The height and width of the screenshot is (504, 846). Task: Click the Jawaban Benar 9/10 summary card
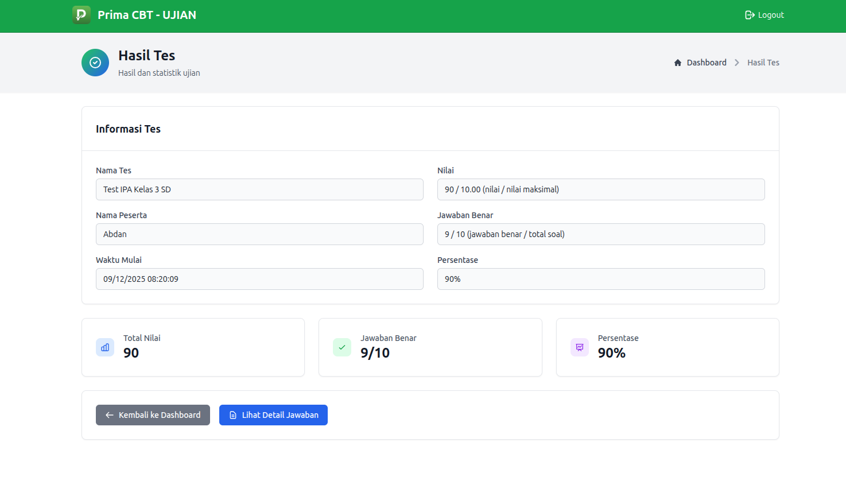[x=430, y=347]
